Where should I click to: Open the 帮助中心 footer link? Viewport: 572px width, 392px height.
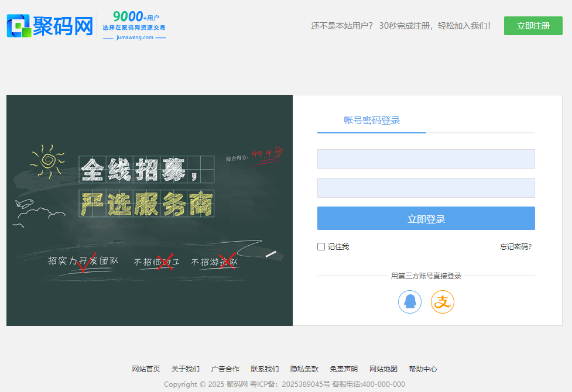point(423,369)
